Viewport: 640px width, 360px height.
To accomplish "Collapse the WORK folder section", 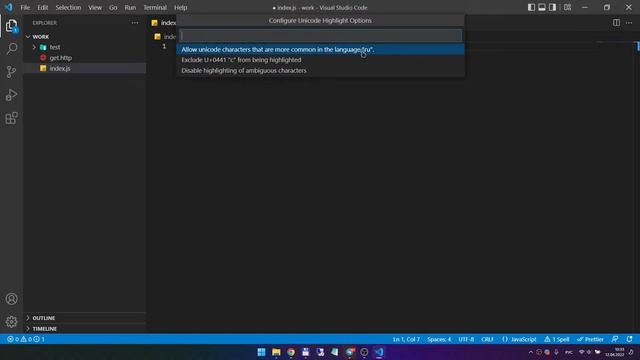I will (x=85, y=37).
